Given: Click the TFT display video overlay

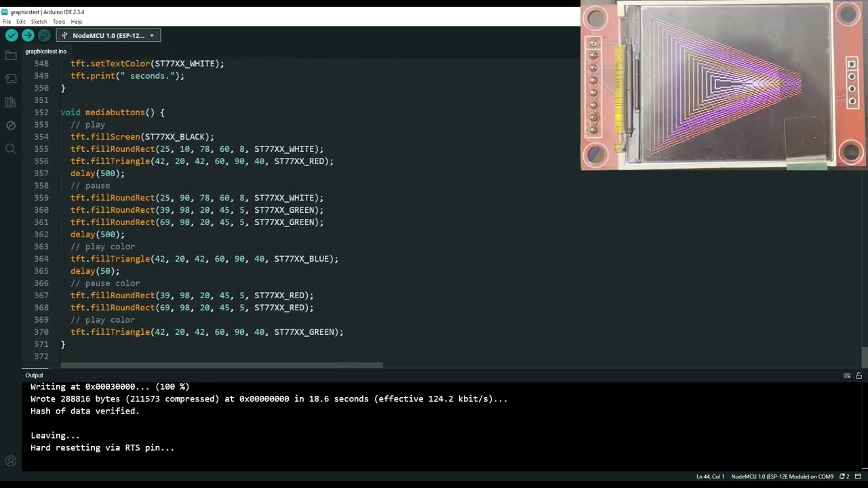Looking at the screenshot, I should tap(724, 85).
